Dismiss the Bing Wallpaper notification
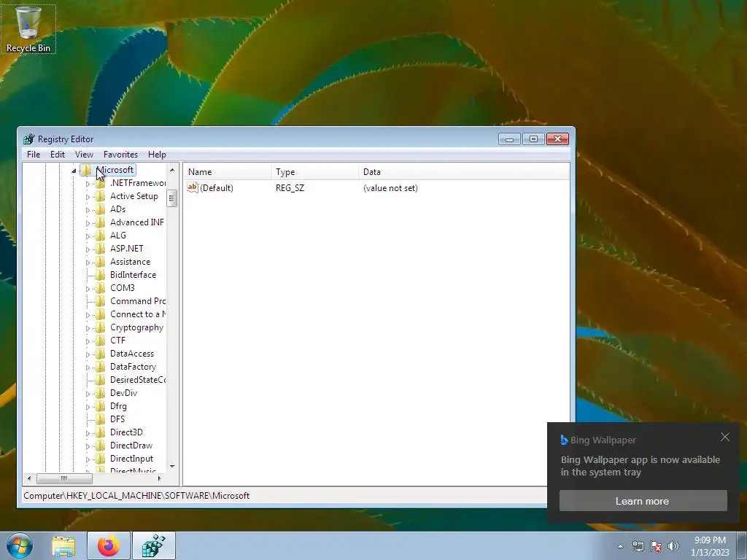Screen dimensions: 747x560 [725, 437]
